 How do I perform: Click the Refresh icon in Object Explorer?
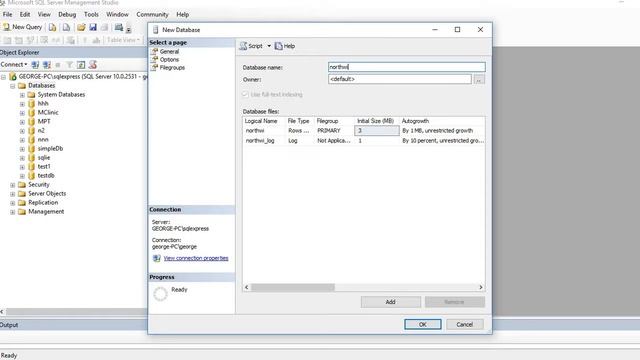coord(81,64)
